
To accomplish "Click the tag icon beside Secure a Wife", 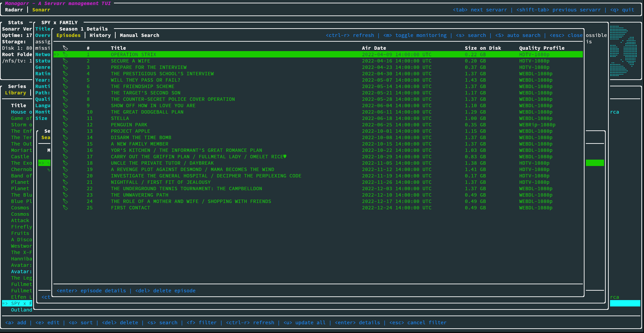I will tap(65, 61).
